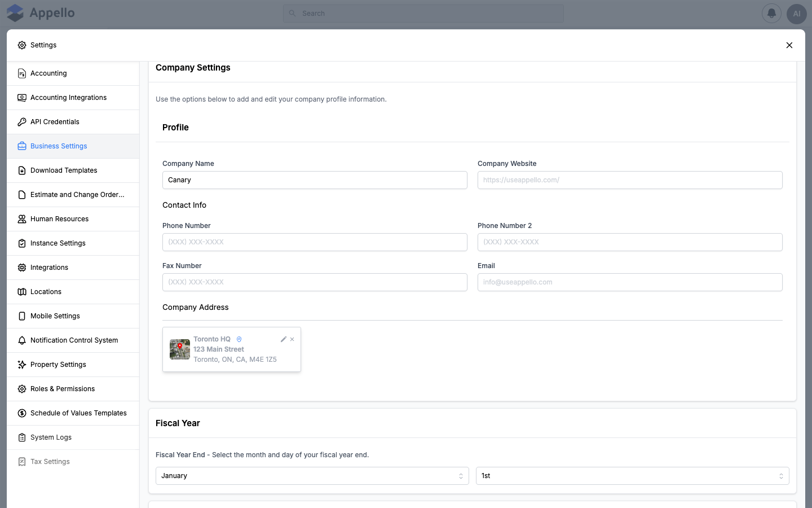
Task: Open Download Templates settings
Action: [73, 170]
